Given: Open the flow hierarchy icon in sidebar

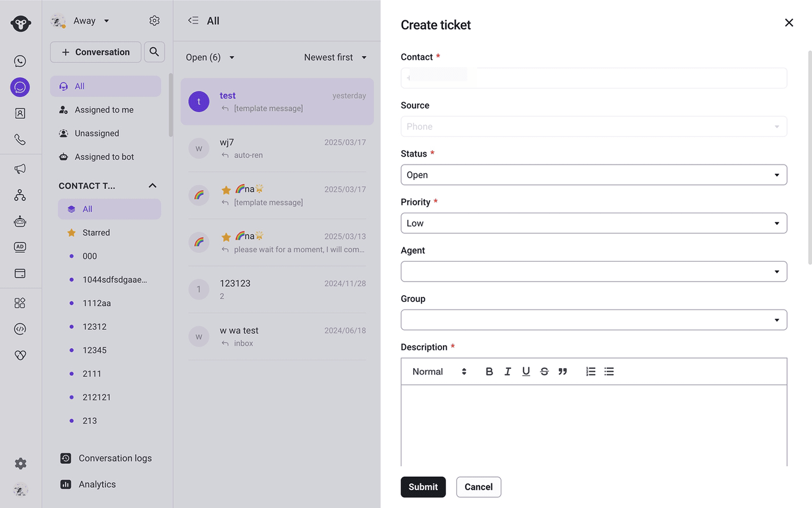Looking at the screenshot, I should pos(20,195).
